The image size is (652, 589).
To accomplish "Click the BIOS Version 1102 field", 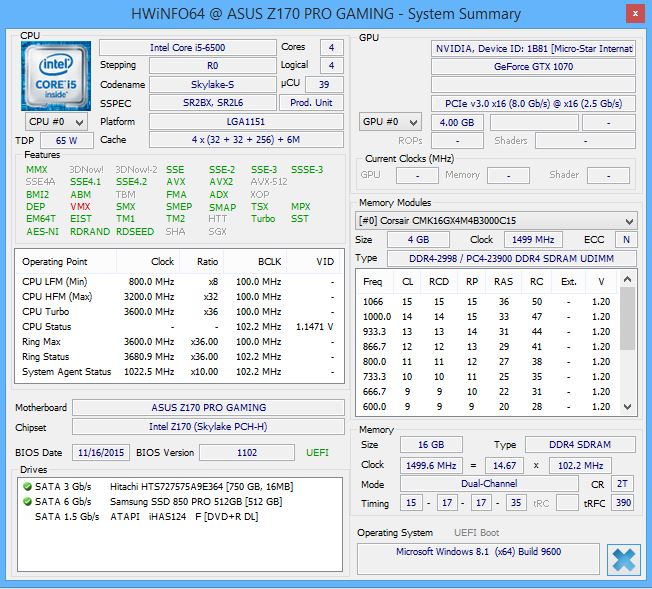I will point(247,453).
